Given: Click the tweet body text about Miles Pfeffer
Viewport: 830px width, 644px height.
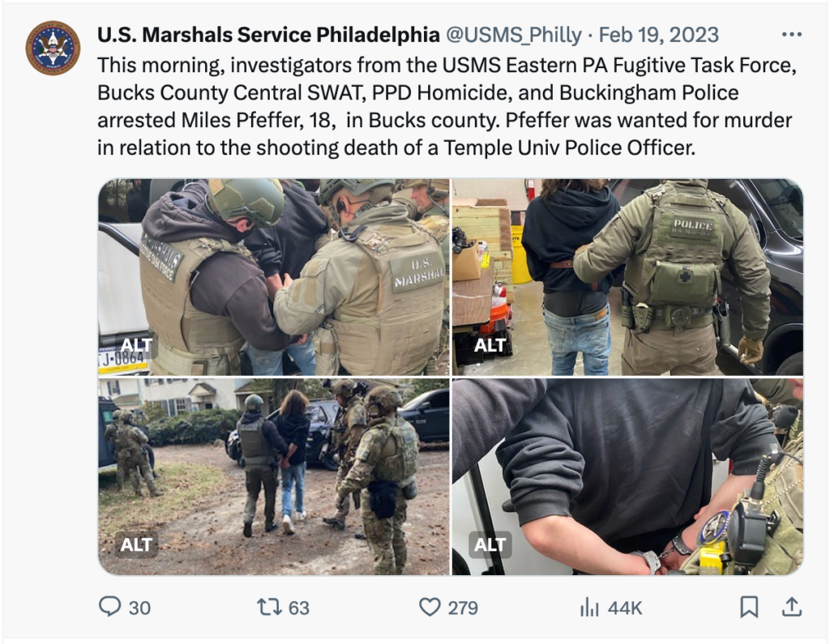Looking at the screenshot, I should 447,106.
